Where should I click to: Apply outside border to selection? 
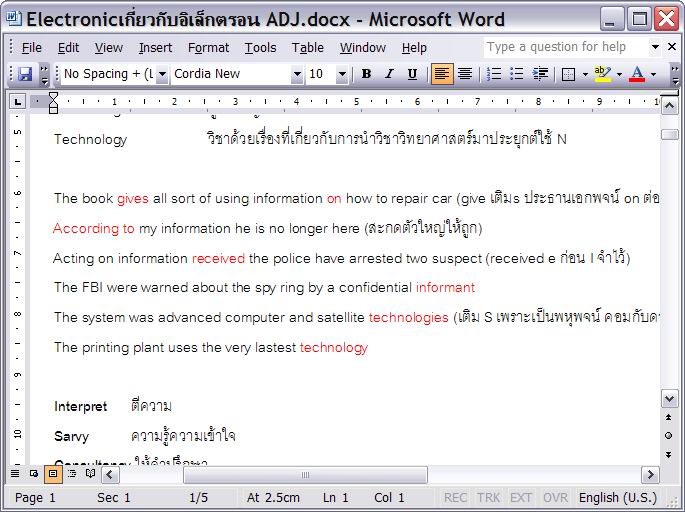(568, 74)
